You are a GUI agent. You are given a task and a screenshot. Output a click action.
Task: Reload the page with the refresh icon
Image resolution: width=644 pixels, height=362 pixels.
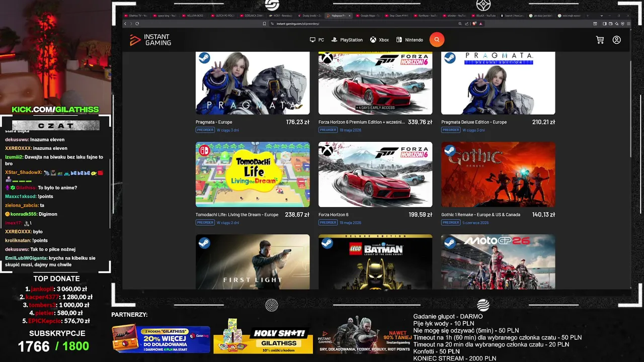pos(137,24)
